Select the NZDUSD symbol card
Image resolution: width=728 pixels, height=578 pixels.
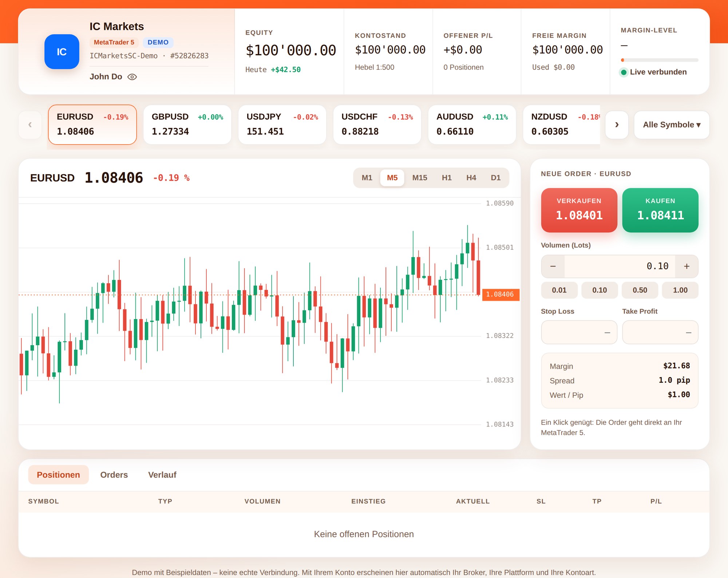(x=562, y=125)
